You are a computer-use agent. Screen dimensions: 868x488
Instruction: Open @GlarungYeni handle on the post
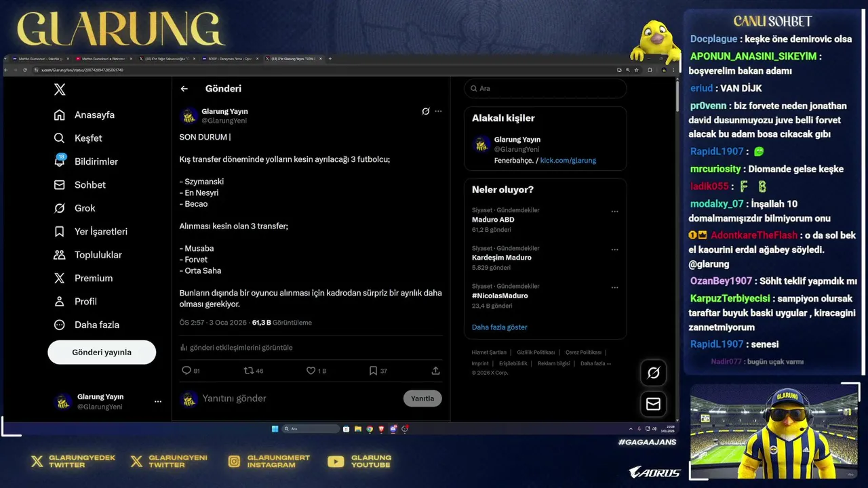click(x=224, y=121)
